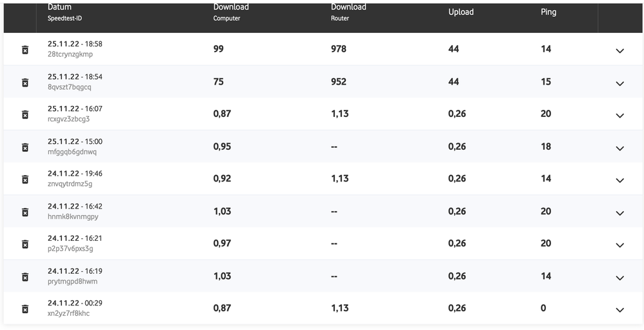Remove the 24.11.22 16:21 speedtest
The width and height of the screenshot is (644, 330).
click(x=25, y=244)
